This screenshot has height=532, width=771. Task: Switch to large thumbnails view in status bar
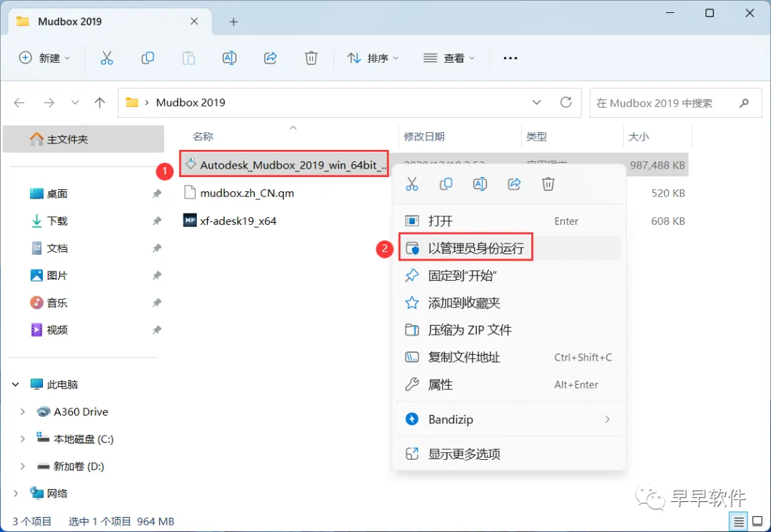pyautogui.click(x=757, y=522)
